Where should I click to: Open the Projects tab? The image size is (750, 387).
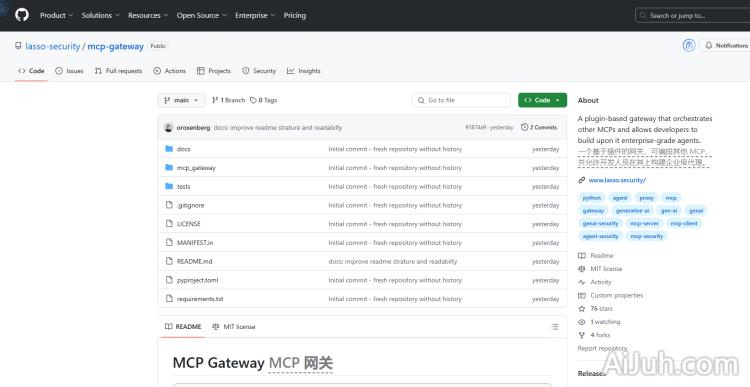coord(214,71)
